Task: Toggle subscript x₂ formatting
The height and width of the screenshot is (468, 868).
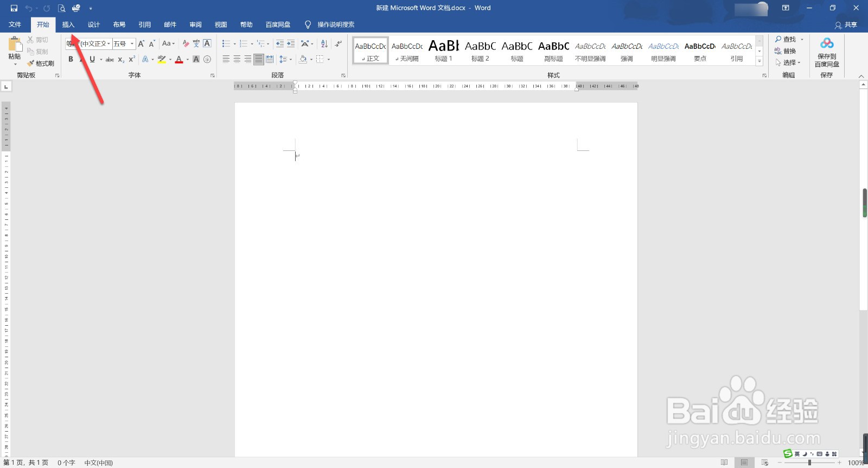Action: coord(121,59)
